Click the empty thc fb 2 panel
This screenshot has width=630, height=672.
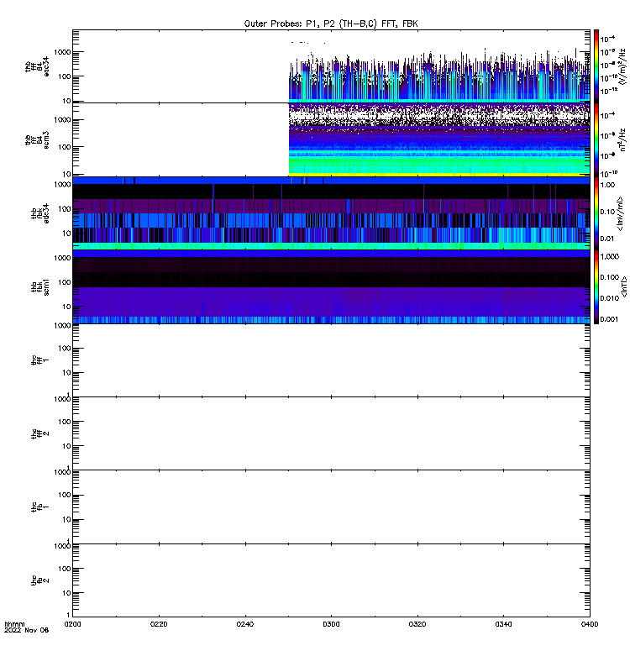tap(331, 580)
